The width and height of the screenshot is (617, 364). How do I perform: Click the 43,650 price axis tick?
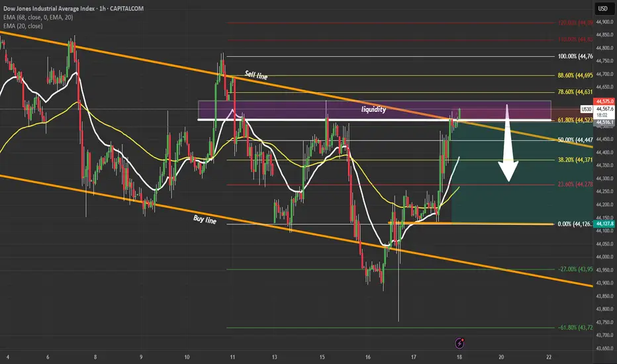pos(605,348)
